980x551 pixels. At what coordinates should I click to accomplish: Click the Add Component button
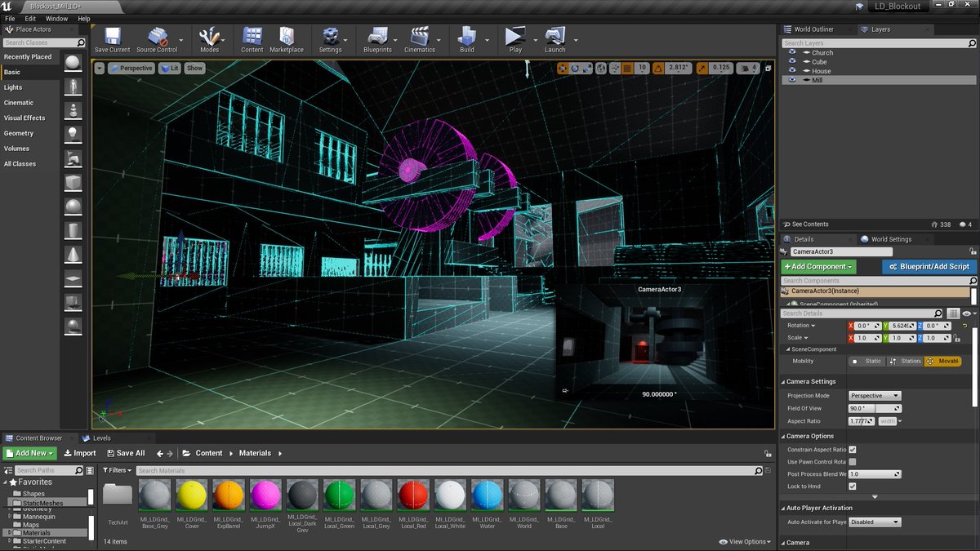[818, 267]
